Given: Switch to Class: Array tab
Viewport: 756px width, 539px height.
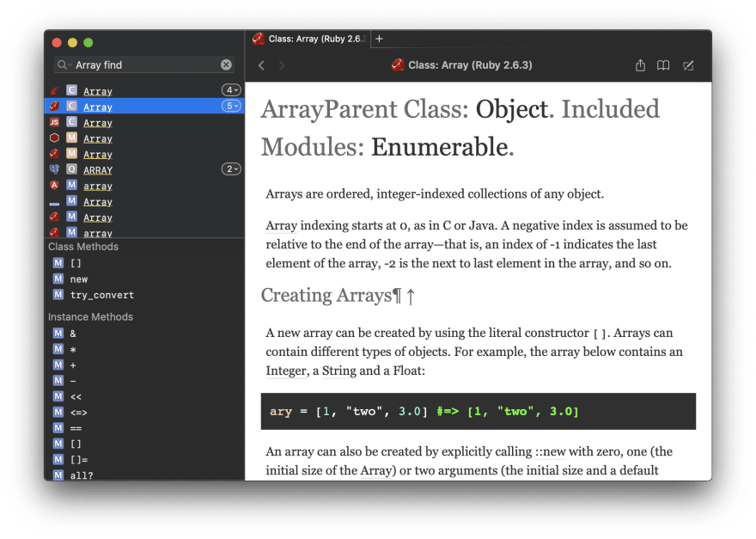Looking at the screenshot, I should (309, 39).
